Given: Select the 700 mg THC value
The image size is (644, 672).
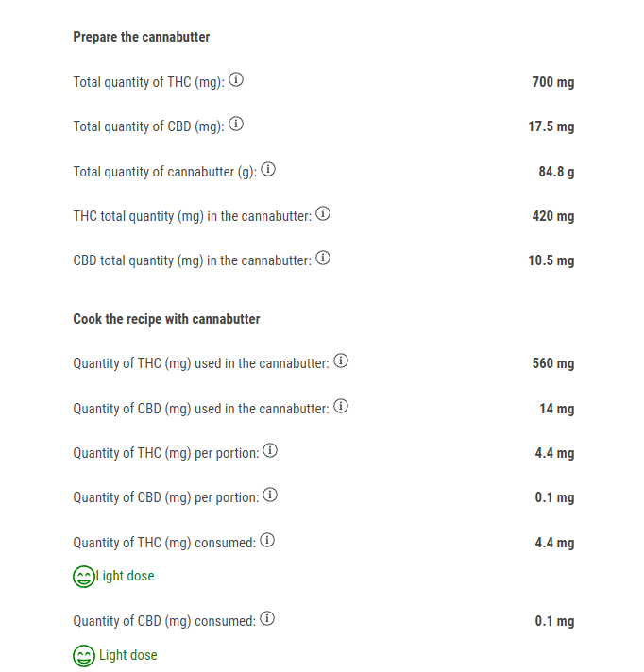Looking at the screenshot, I should pos(553,82).
